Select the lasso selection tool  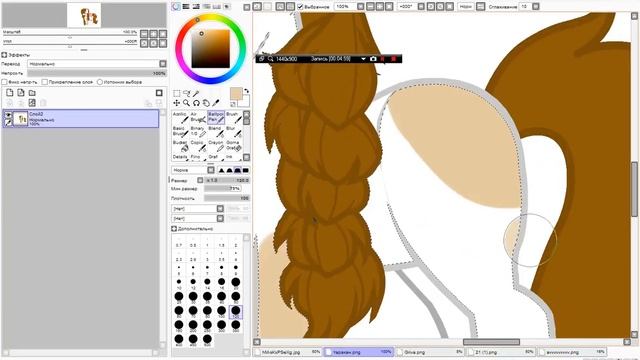(187, 93)
